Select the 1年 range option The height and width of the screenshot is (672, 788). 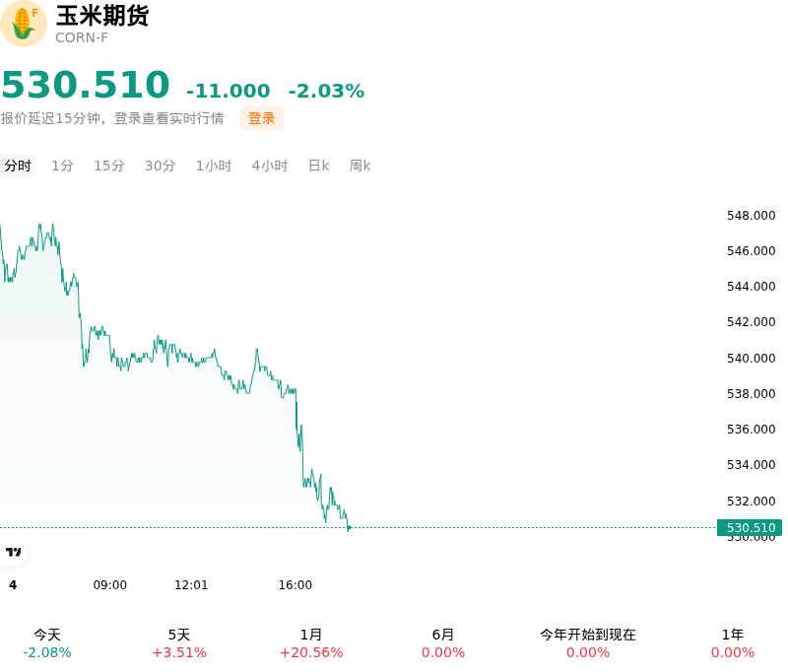pos(732,643)
